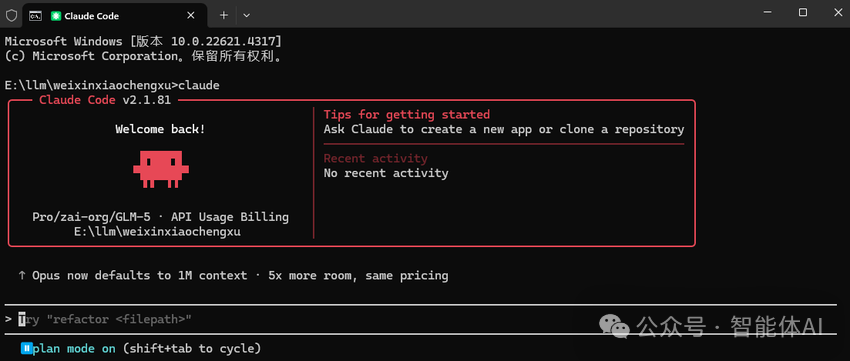Click the 'No recent activity' text
850x361 pixels.
(x=386, y=173)
